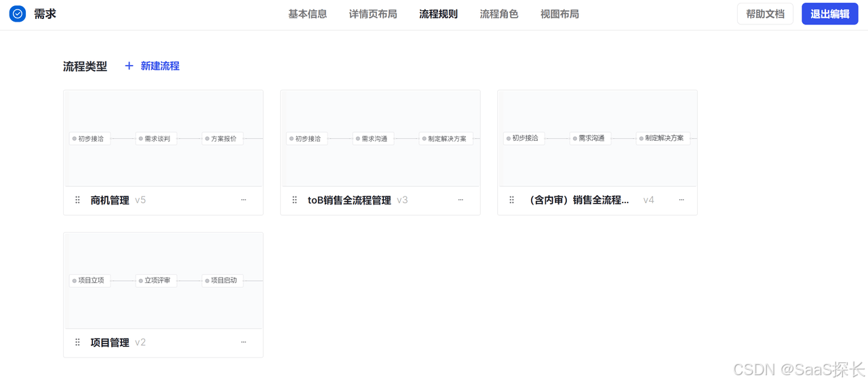Click the blue checkmark logo icon beside 需求
The image size is (868, 384).
[x=18, y=14]
